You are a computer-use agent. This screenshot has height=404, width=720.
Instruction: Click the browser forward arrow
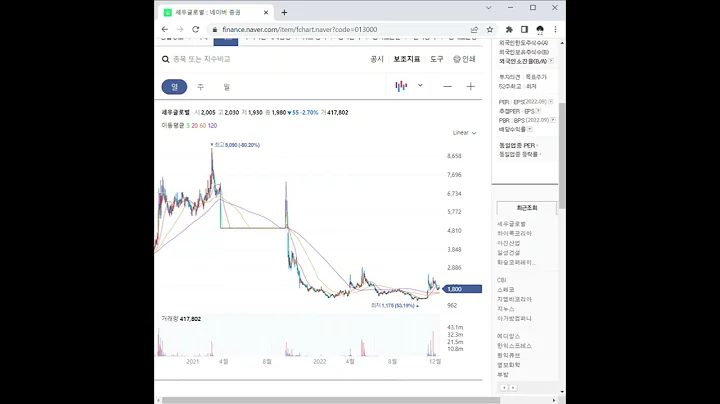[x=180, y=29]
